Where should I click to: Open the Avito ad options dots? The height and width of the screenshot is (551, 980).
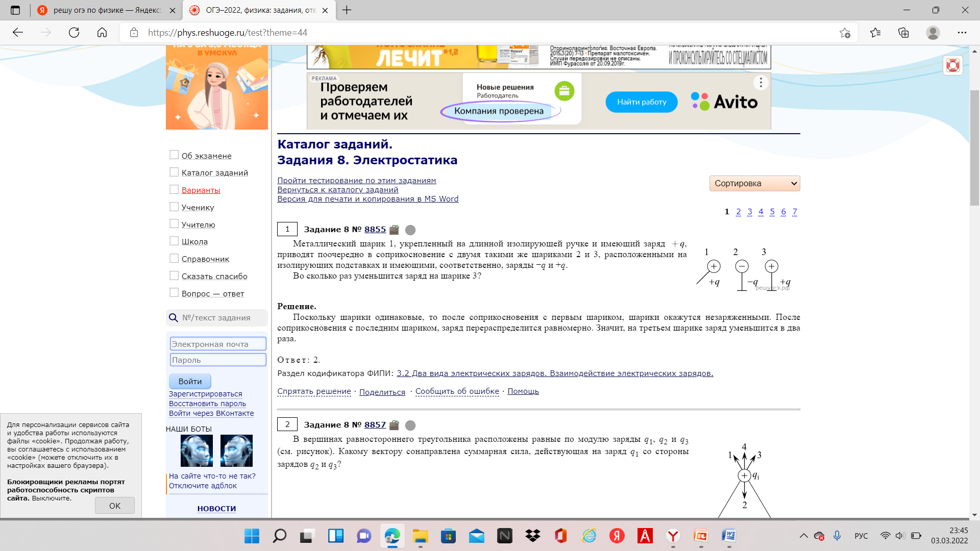tap(761, 83)
